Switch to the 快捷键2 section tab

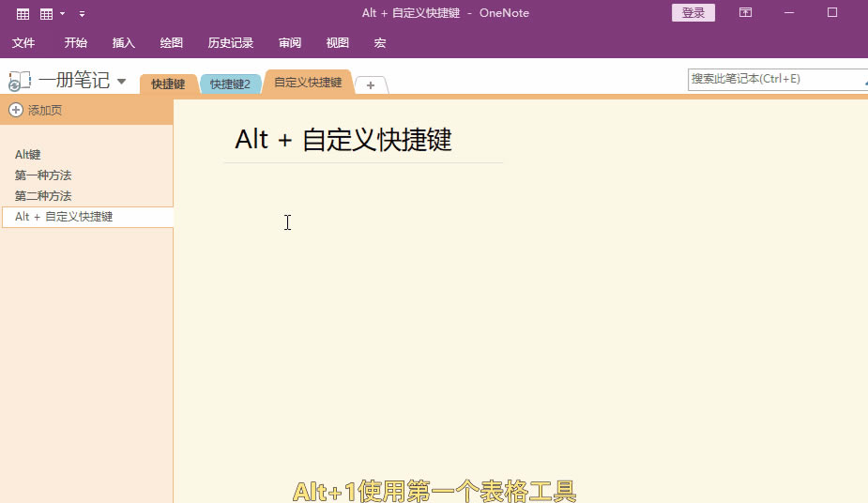click(x=230, y=84)
